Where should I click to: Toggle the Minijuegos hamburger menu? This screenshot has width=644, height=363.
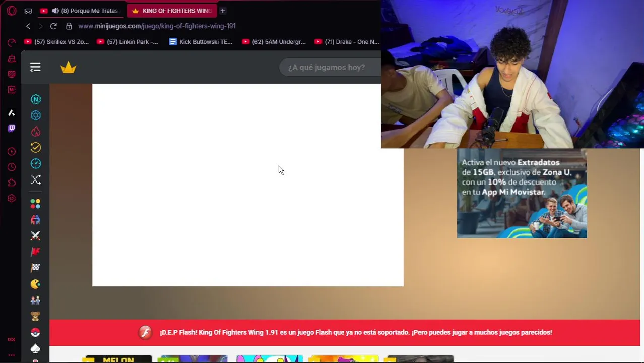[35, 67]
